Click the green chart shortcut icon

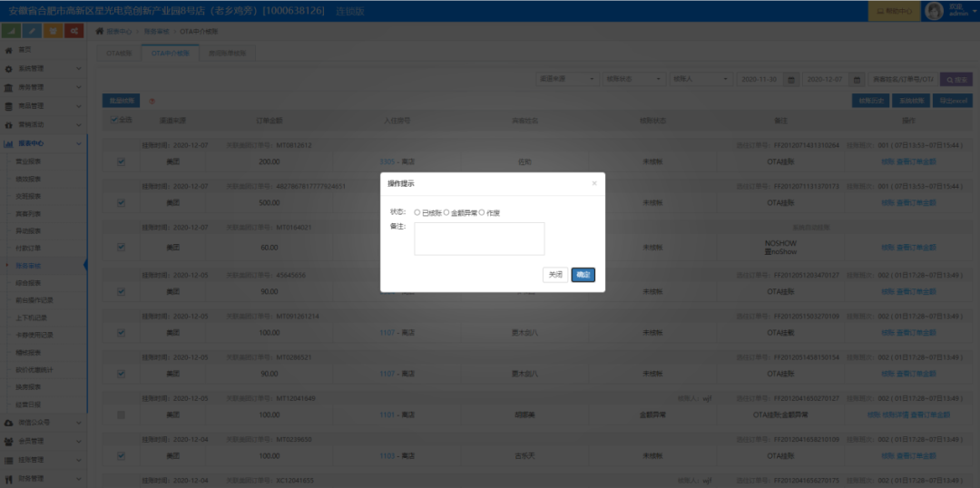coord(11,31)
